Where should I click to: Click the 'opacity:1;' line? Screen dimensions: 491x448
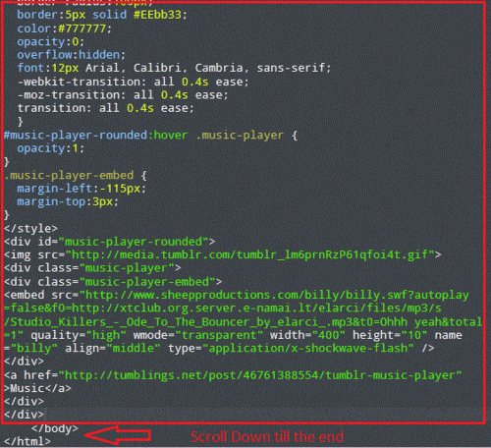[x=50, y=148]
